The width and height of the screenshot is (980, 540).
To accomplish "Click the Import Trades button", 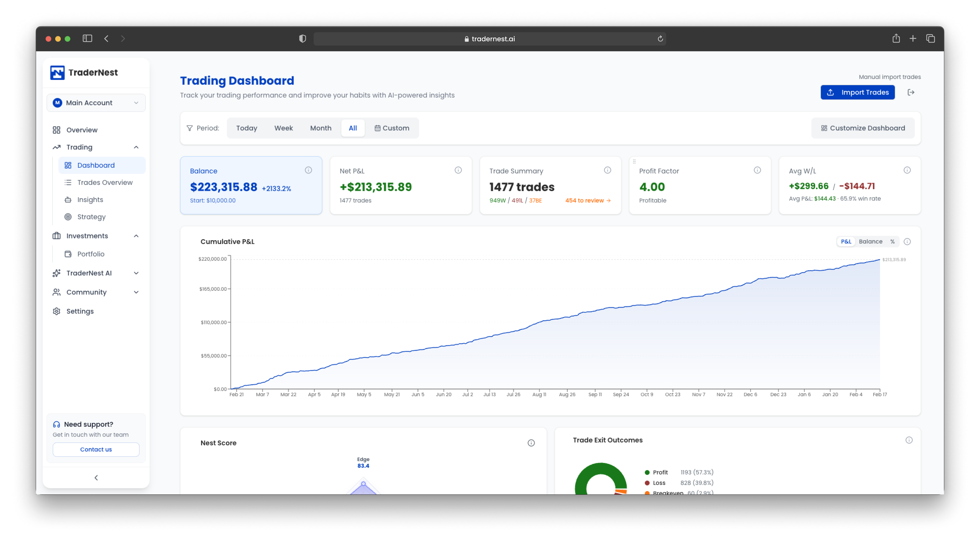I will click(857, 92).
